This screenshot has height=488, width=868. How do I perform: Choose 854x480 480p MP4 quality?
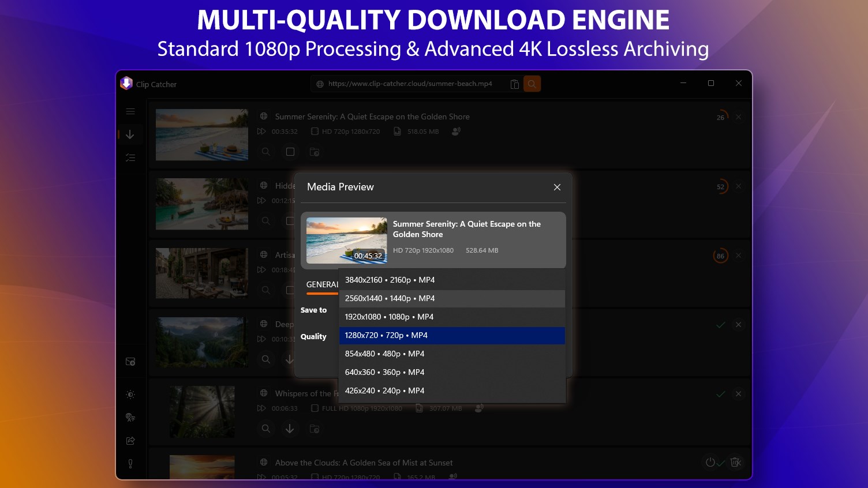click(x=452, y=354)
